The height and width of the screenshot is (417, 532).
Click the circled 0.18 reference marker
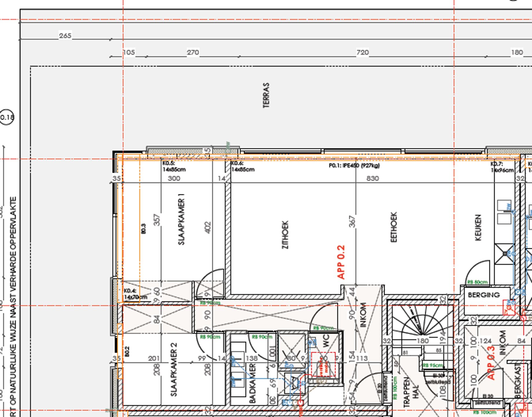coord(7,117)
